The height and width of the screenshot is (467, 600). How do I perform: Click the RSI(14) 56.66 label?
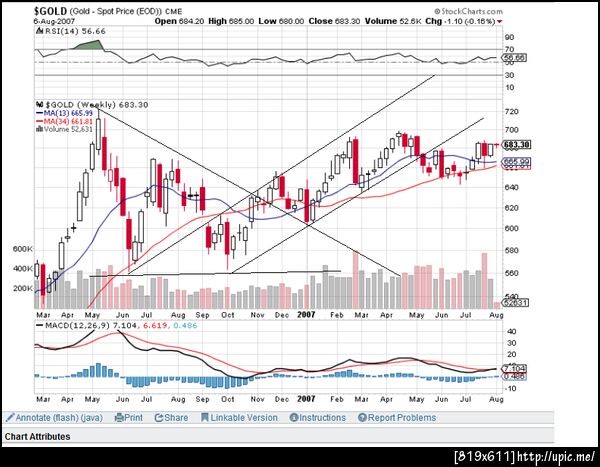tap(75, 31)
